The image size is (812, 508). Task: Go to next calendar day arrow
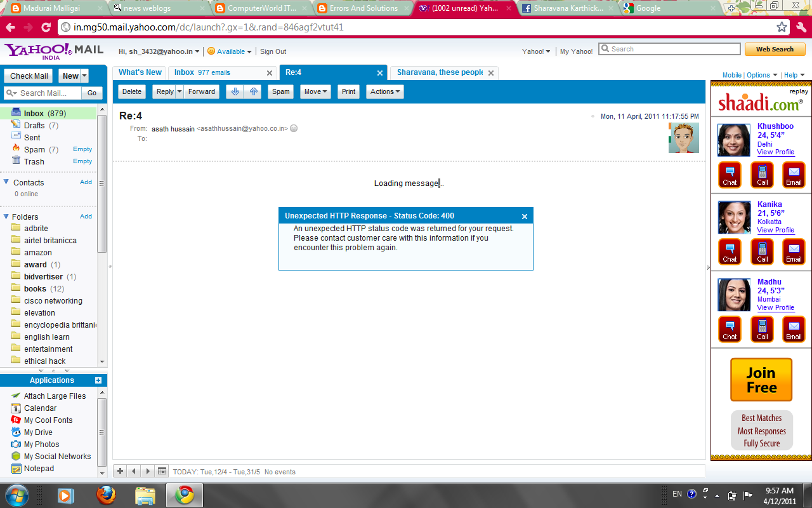[x=148, y=471]
